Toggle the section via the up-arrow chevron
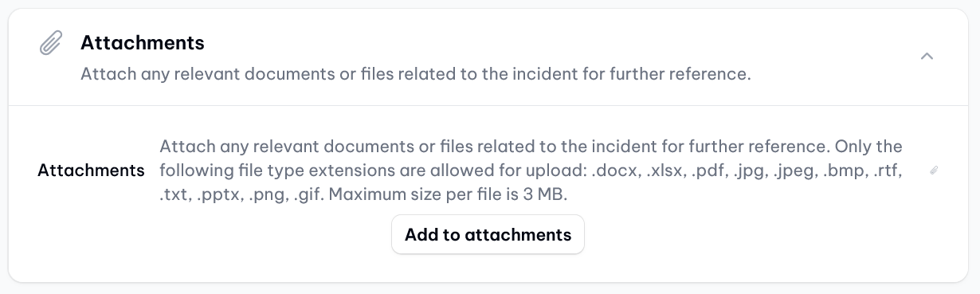The width and height of the screenshot is (980, 294). 927,57
